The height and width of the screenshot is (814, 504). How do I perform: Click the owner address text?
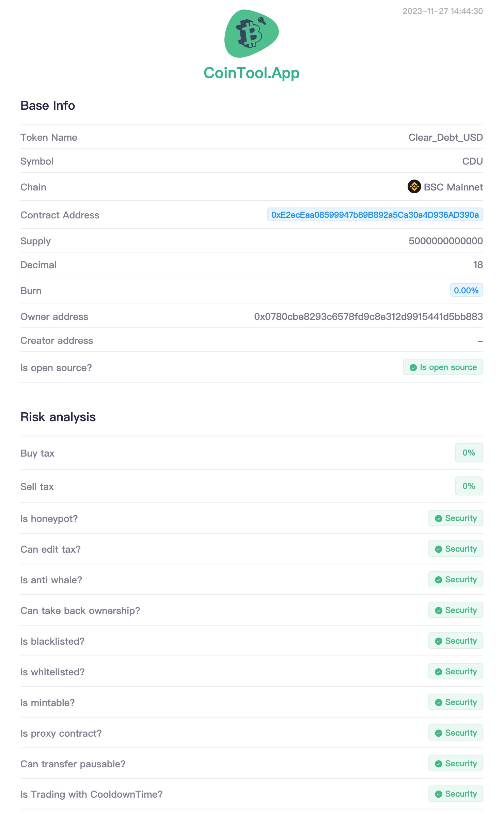coord(368,317)
